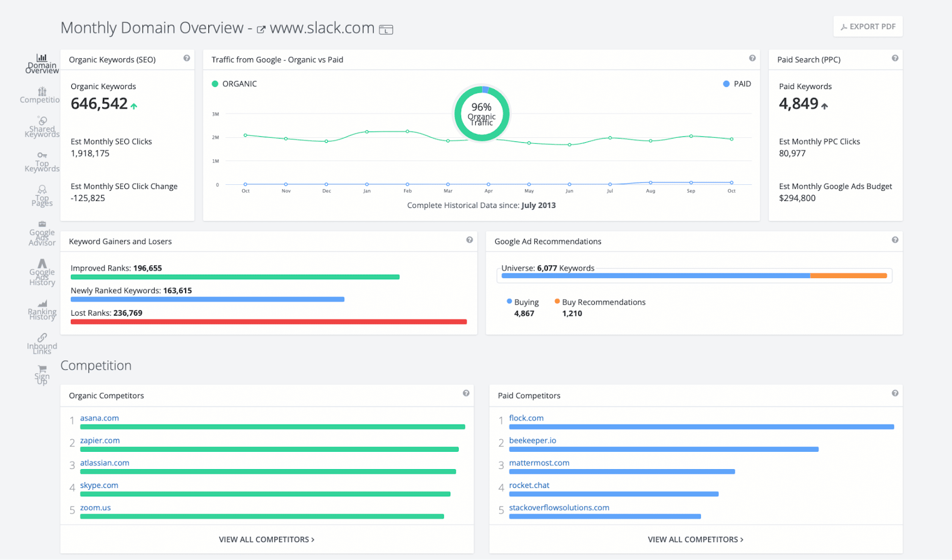Image resolution: width=952 pixels, height=560 pixels.
Task: Click the Buy Recommendations legend dot
Action: 557,301
